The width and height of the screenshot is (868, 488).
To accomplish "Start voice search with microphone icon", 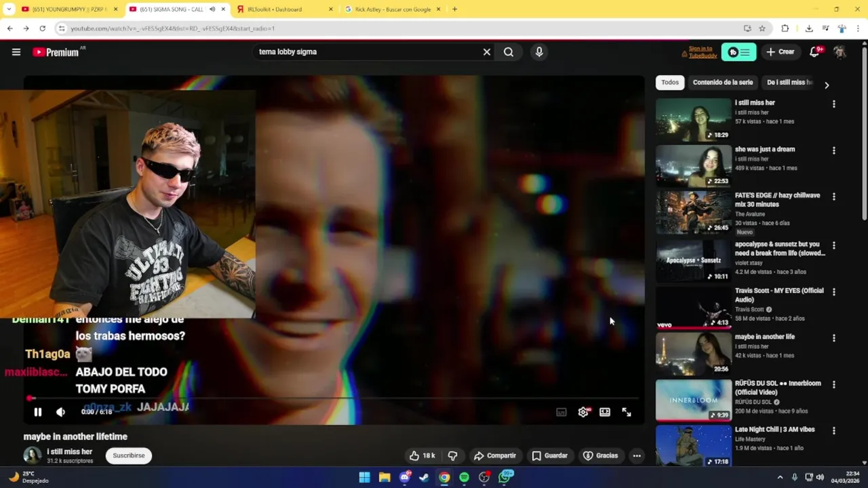I will click(x=539, y=52).
